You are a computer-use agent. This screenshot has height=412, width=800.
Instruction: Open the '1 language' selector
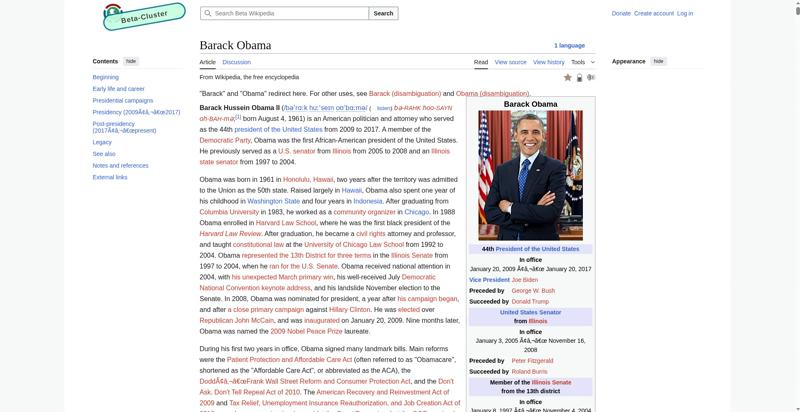(570, 45)
